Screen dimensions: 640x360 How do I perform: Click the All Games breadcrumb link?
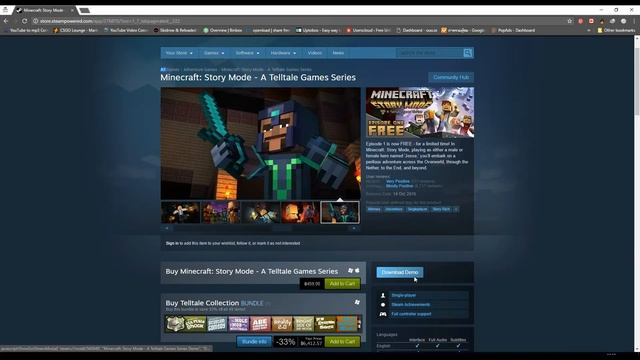coord(170,70)
